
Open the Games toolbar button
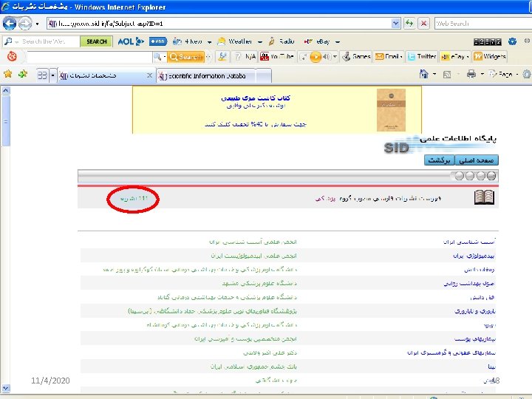point(356,56)
